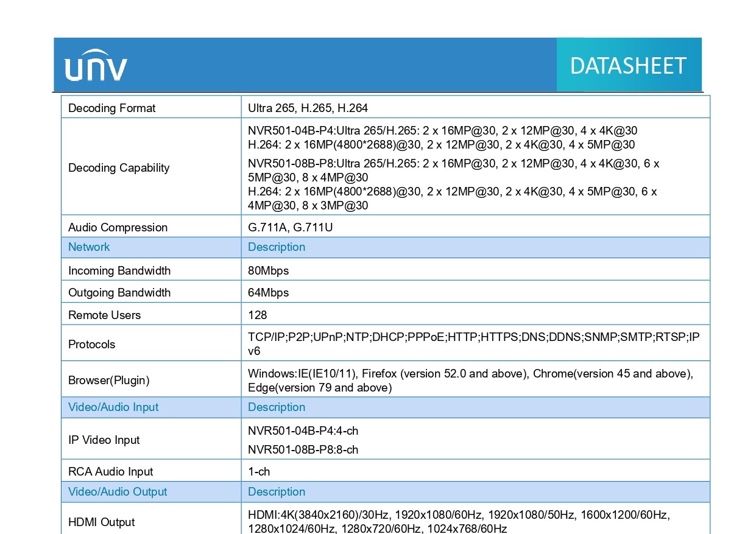Click the "128" remote users value
The image size is (756, 534).
258,315
